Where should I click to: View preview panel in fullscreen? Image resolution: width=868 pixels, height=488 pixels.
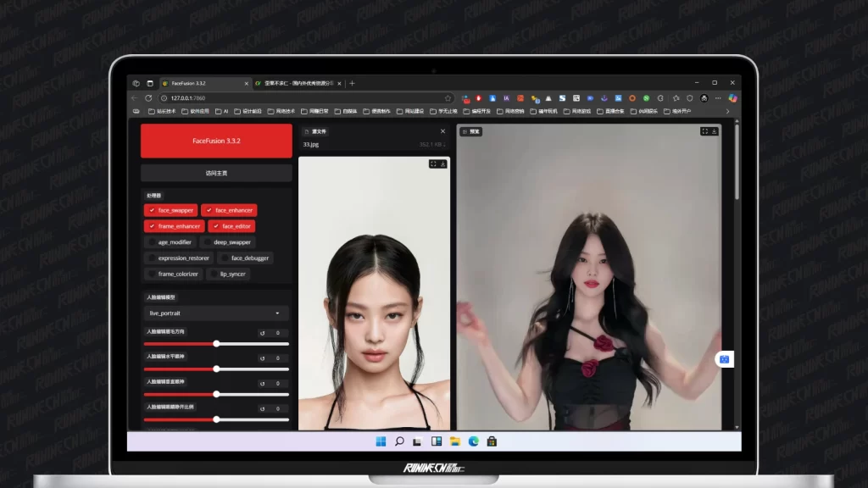pyautogui.click(x=704, y=131)
